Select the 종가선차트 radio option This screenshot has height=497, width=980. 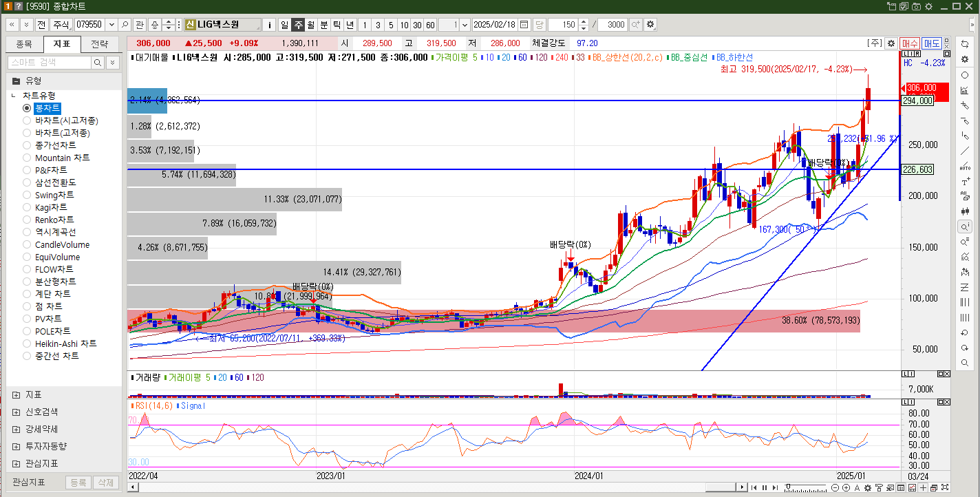pyautogui.click(x=27, y=145)
